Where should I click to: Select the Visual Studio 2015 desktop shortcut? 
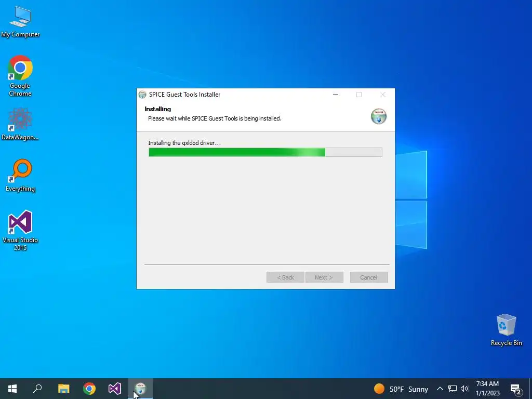point(20,231)
